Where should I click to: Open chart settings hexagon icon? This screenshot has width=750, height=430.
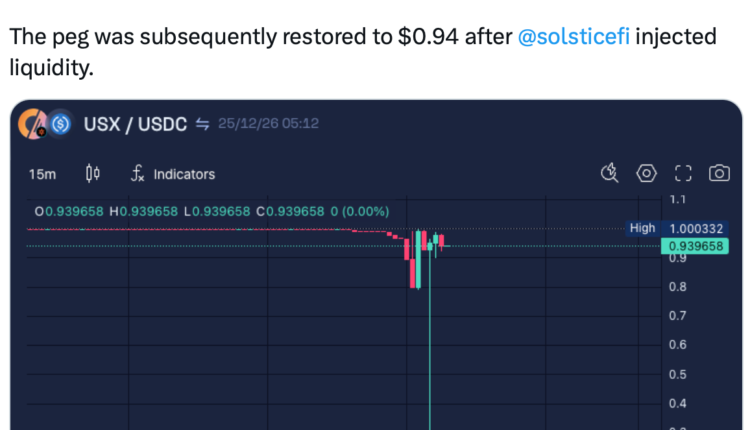tap(646, 174)
